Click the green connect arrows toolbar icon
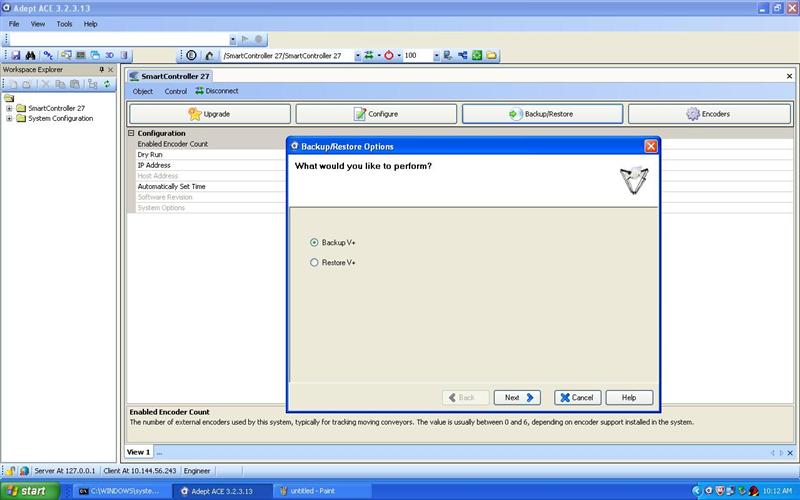800x500 pixels. click(369, 55)
